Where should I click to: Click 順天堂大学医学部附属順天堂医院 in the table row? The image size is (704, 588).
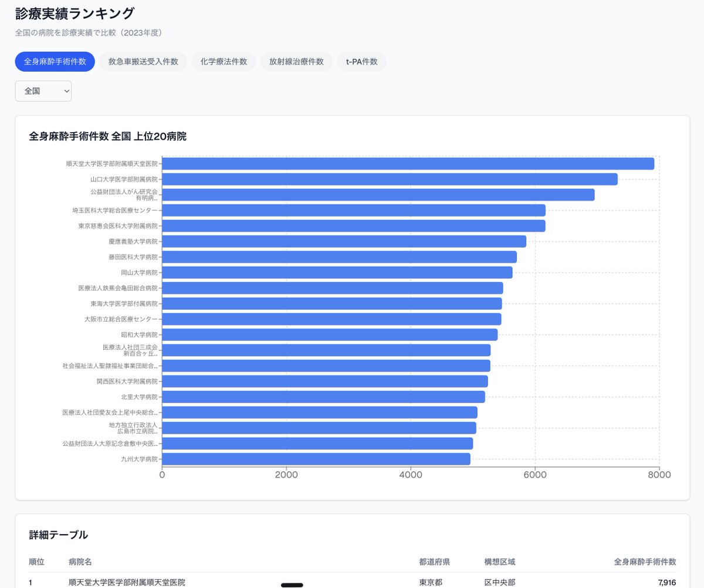click(x=127, y=582)
